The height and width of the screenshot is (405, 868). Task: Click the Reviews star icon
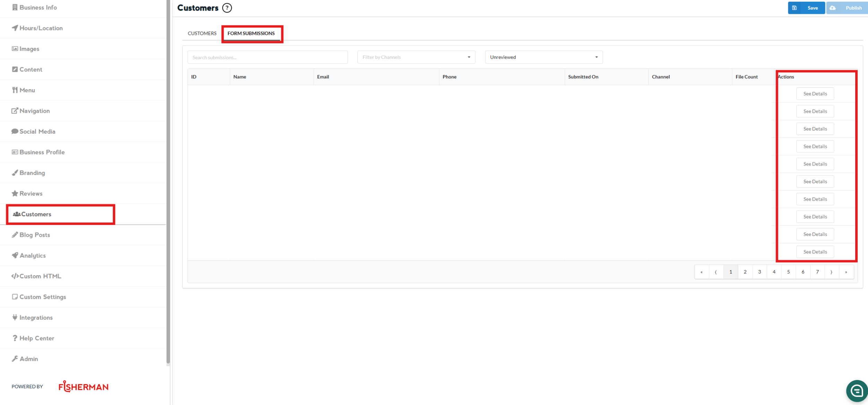(x=15, y=193)
